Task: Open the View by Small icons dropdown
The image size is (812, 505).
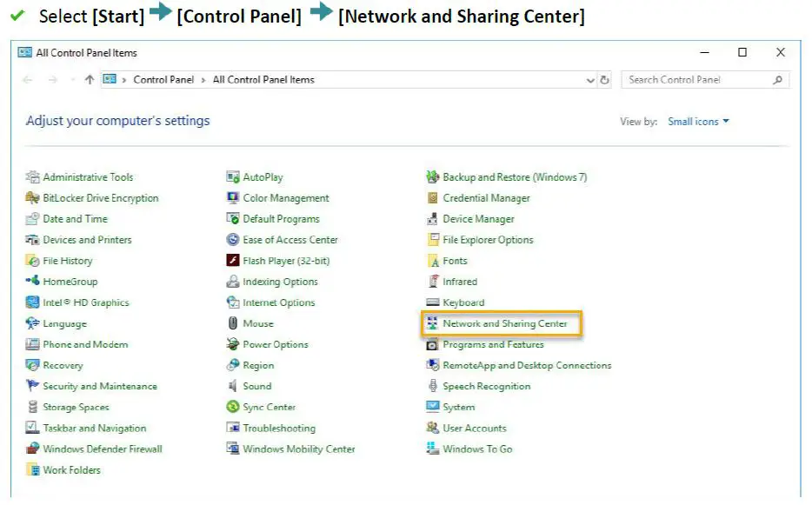Action: click(698, 122)
